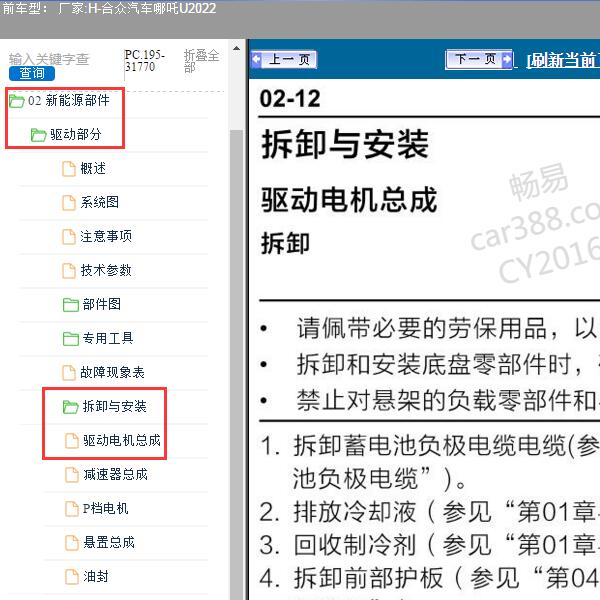Click the 系统图 page icon
This screenshot has width=600, height=600.
[69, 202]
